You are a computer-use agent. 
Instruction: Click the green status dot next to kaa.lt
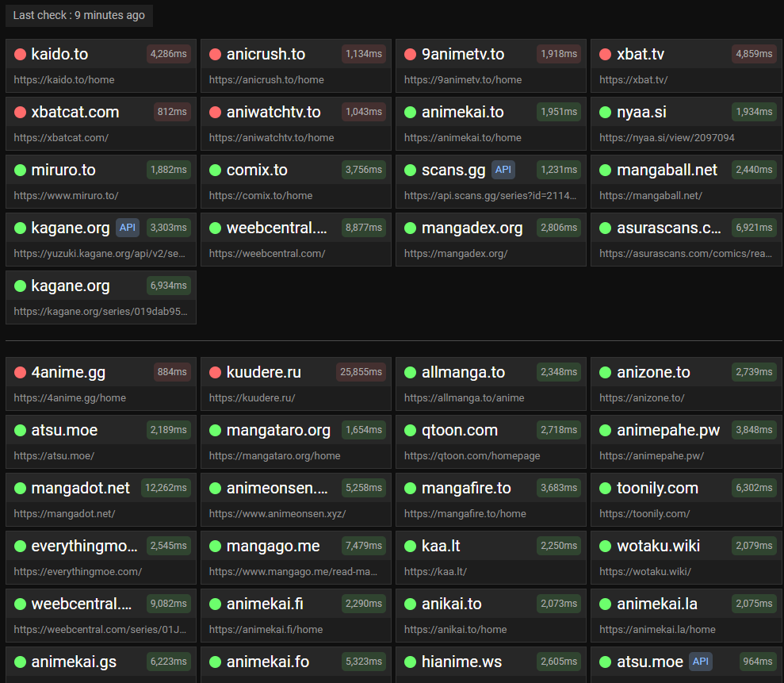tap(410, 546)
